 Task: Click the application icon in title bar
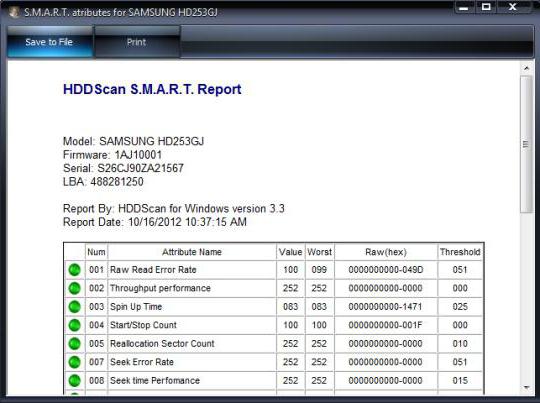click(x=14, y=12)
